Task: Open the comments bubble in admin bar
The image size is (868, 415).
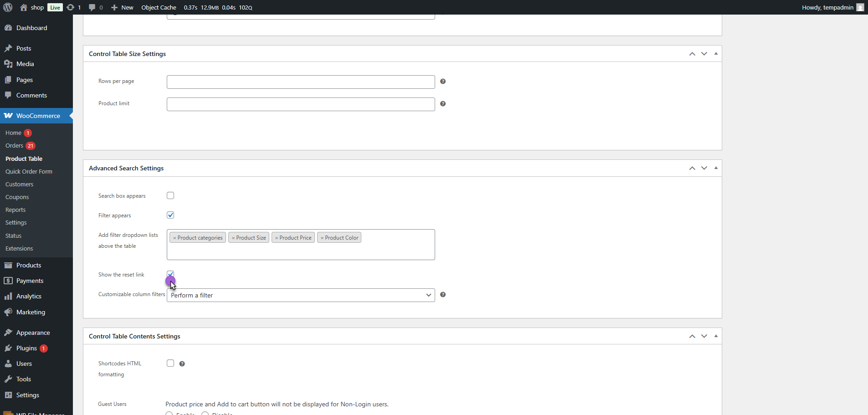Action: coord(96,7)
